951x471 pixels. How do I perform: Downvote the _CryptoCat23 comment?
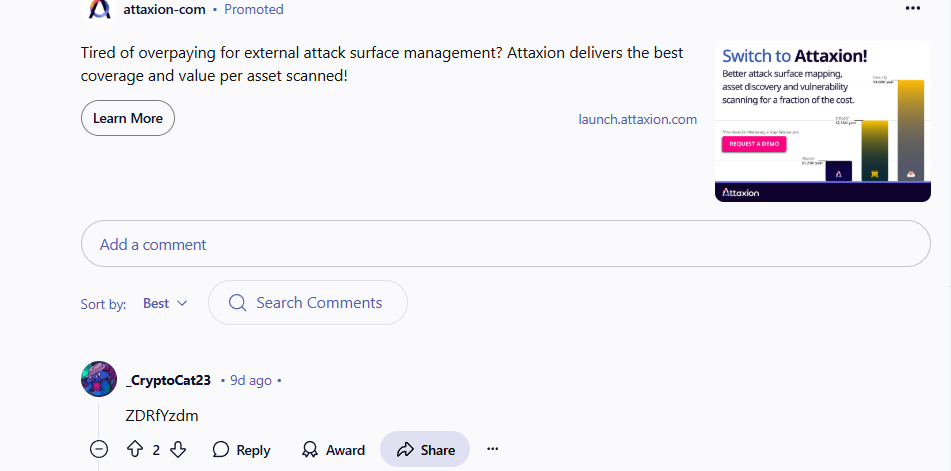178,450
